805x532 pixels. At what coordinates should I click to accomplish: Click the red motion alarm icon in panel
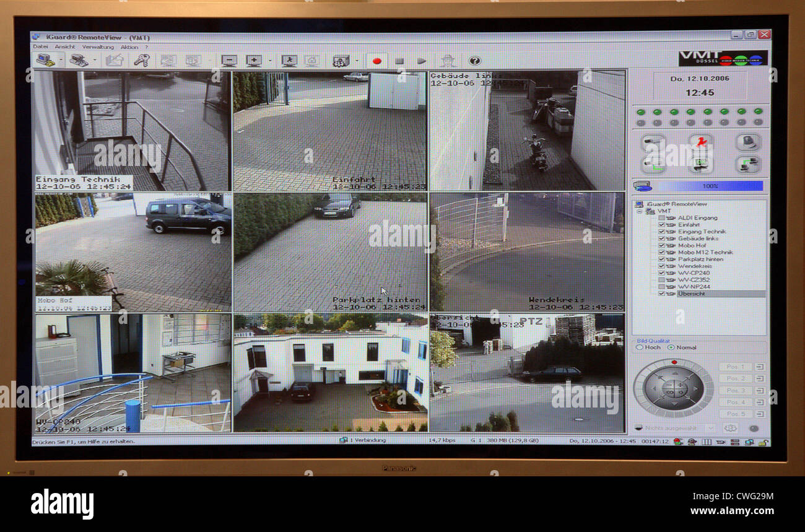pos(700,142)
